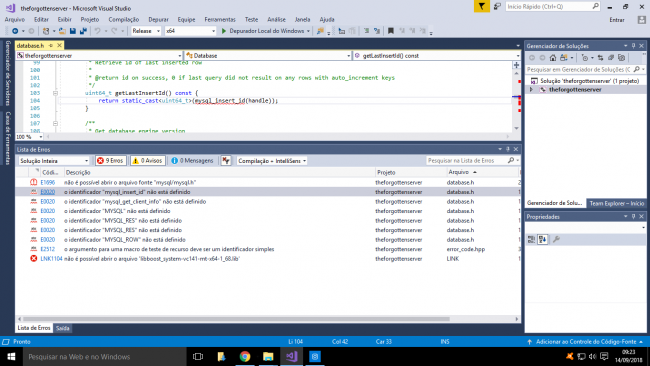Open the Arquivo menu
This screenshot has width=650, height=366.
point(15,19)
